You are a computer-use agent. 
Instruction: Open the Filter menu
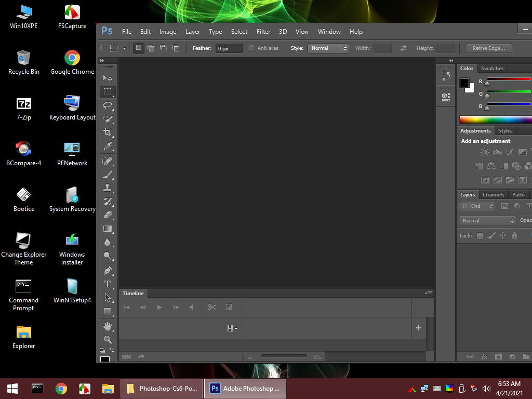tap(263, 32)
